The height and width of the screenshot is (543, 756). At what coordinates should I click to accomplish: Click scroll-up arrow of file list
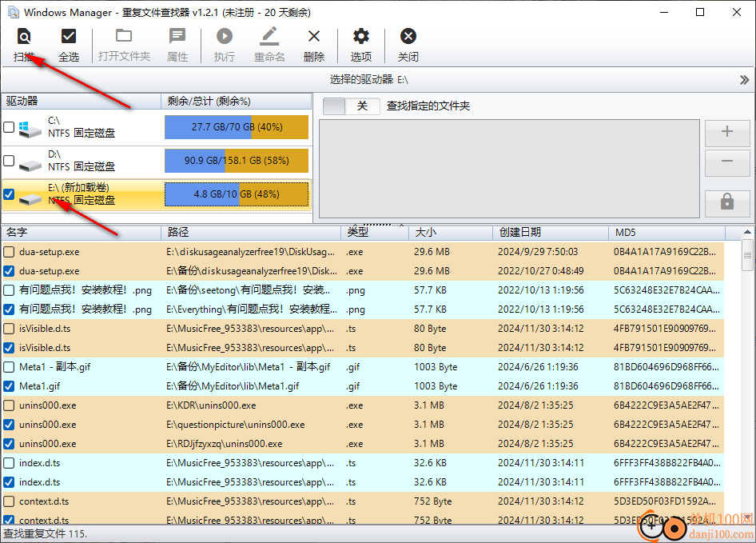click(x=747, y=233)
